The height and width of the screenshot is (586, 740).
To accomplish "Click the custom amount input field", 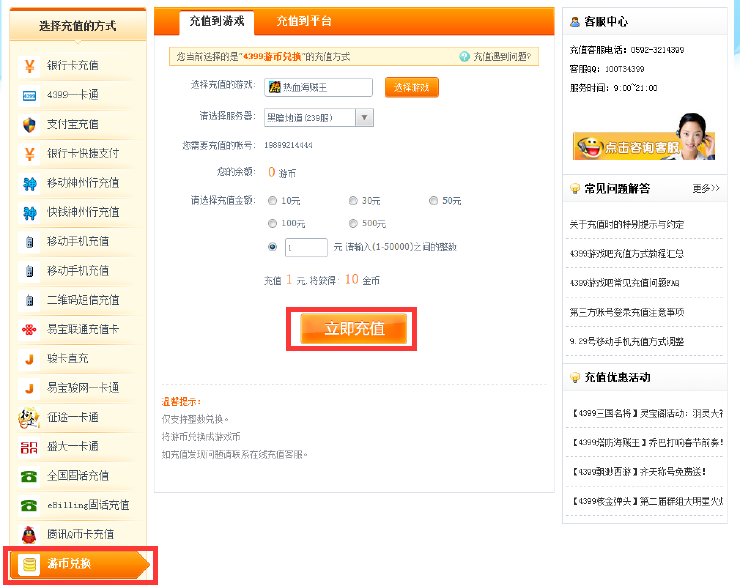I will [x=306, y=247].
